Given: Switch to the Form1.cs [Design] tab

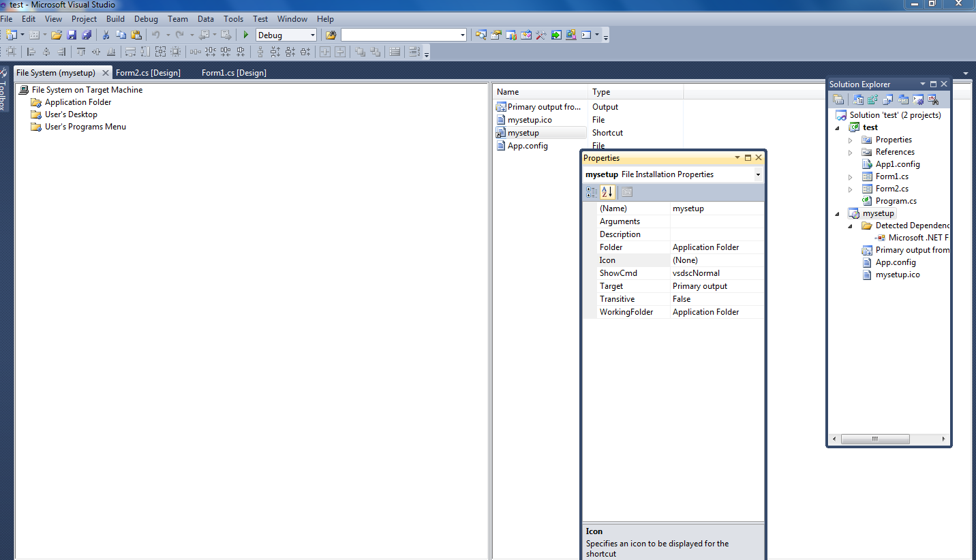Looking at the screenshot, I should (x=234, y=72).
